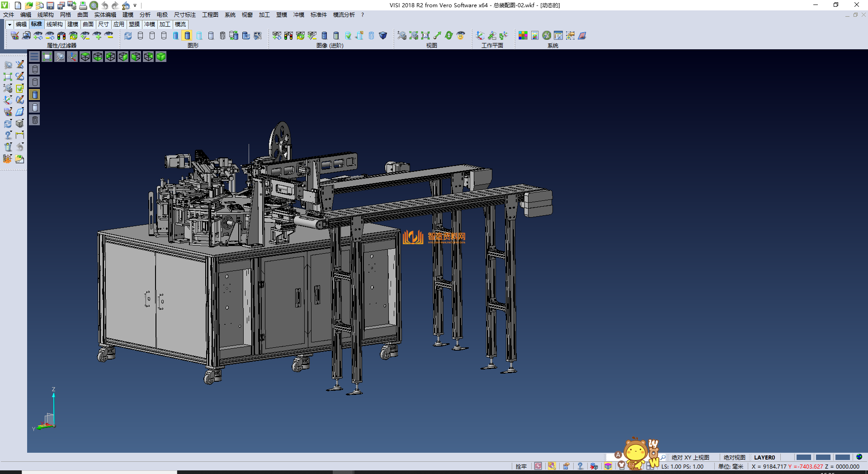Click the first blue color swatch in status bar
Viewport: 868px width, 474px height.
(x=803, y=457)
